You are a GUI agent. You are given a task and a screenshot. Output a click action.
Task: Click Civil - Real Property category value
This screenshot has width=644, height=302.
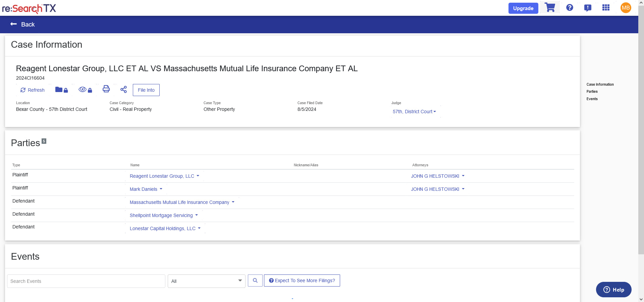pyautogui.click(x=131, y=109)
